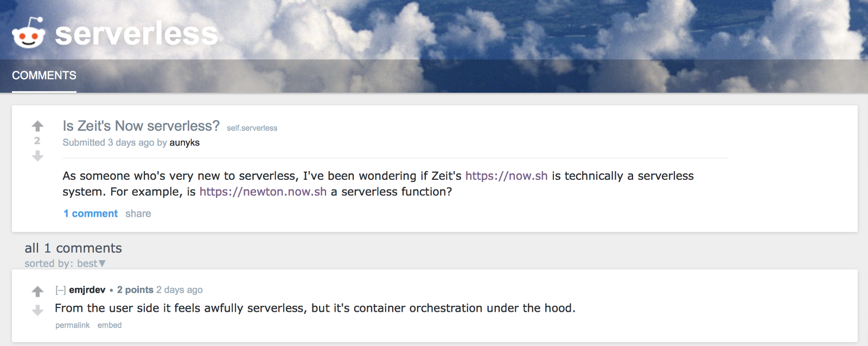The image size is (868, 346).
Task: Upvote emjrdev's comment
Action: point(37,292)
